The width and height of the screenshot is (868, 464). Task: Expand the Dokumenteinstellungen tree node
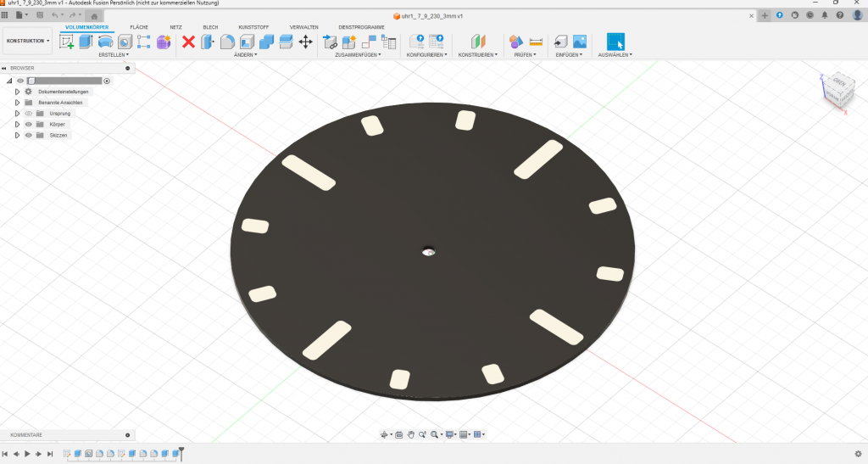pyautogui.click(x=17, y=92)
